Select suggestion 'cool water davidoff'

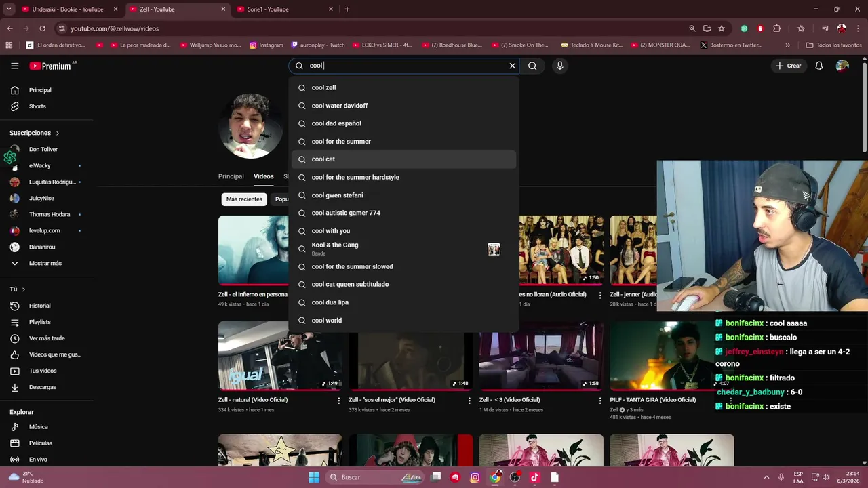click(x=403, y=106)
